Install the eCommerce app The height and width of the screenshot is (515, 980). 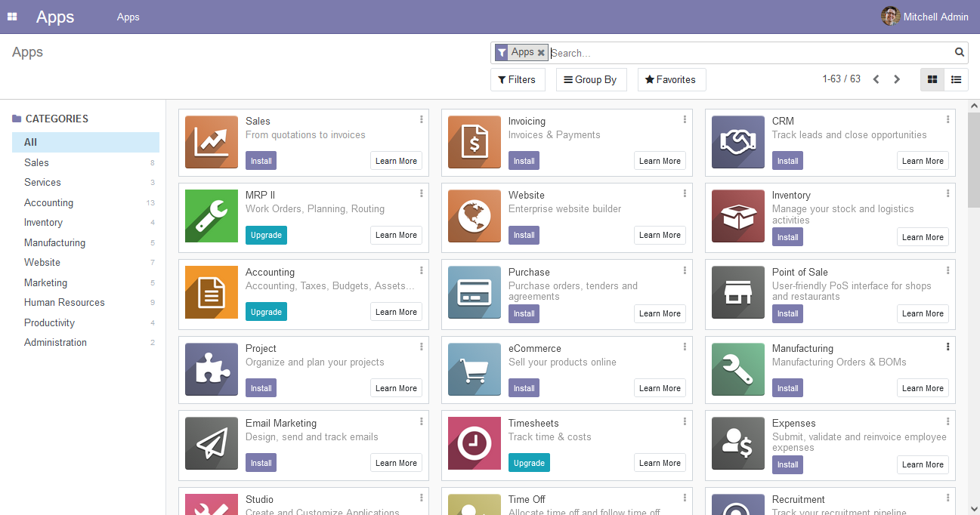(524, 388)
